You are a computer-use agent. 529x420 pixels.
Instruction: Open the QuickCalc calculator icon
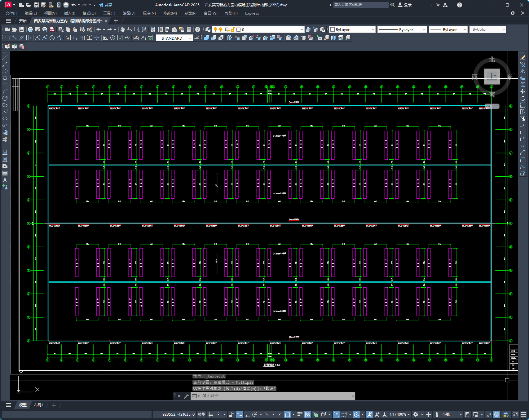click(189, 29)
